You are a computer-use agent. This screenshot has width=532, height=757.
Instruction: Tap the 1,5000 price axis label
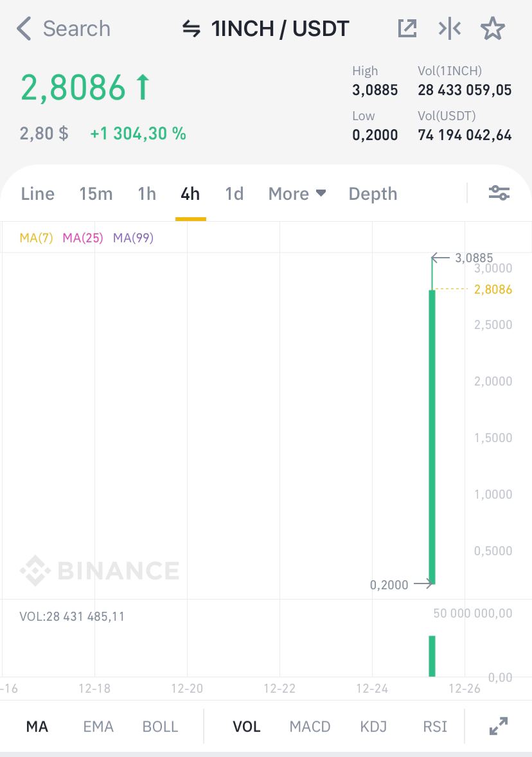pos(493,438)
